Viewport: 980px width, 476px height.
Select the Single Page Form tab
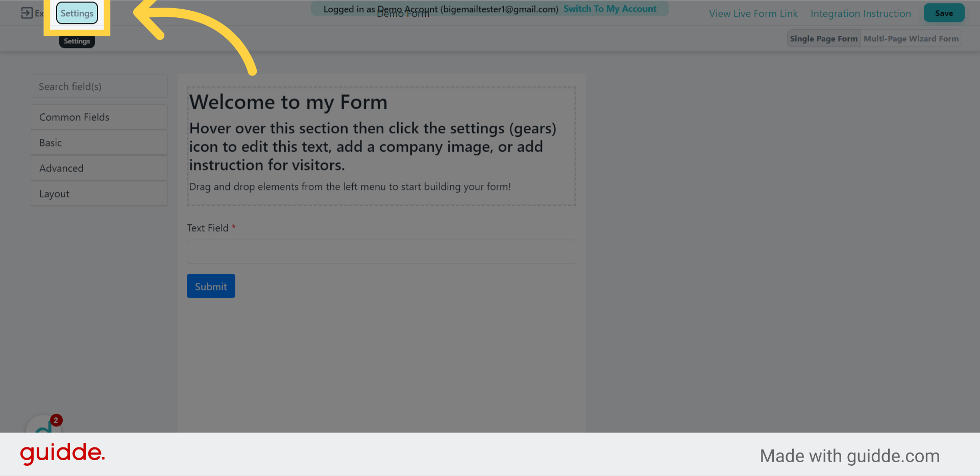pyautogui.click(x=824, y=39)
